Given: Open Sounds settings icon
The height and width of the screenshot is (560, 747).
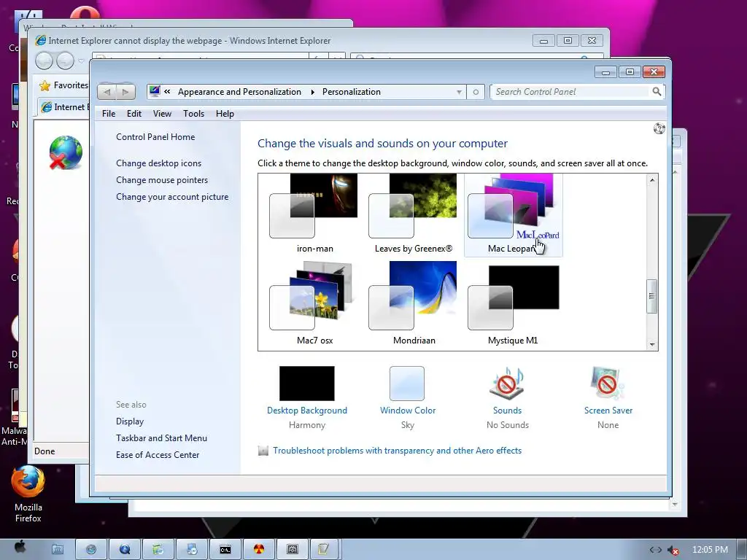Looking at the screenshot, I should (x=507, y=384).
